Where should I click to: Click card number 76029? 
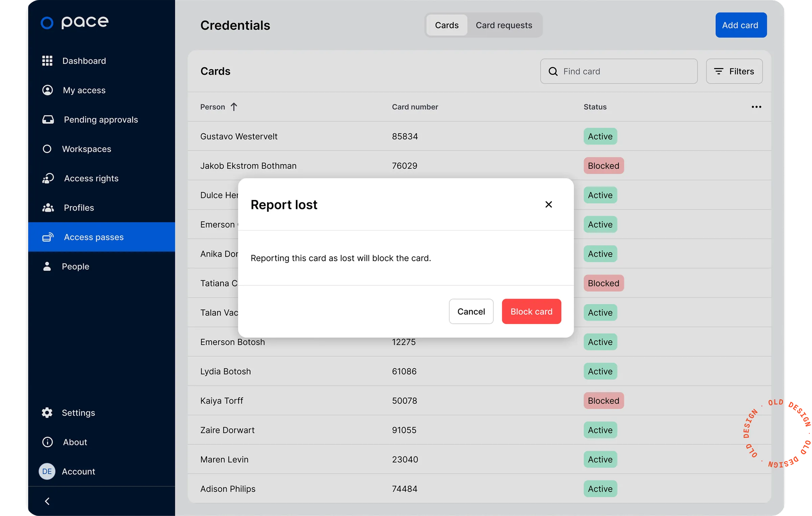coord(404,166)
